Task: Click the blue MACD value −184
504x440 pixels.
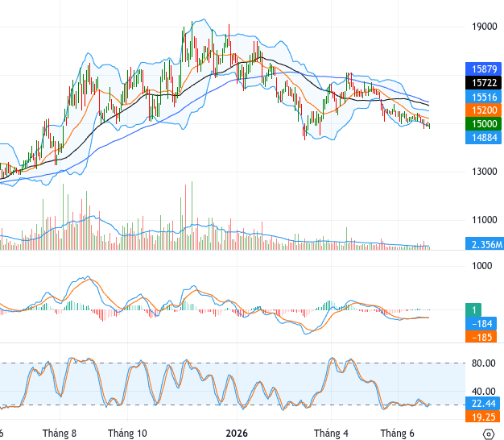Action: point(481,324)
